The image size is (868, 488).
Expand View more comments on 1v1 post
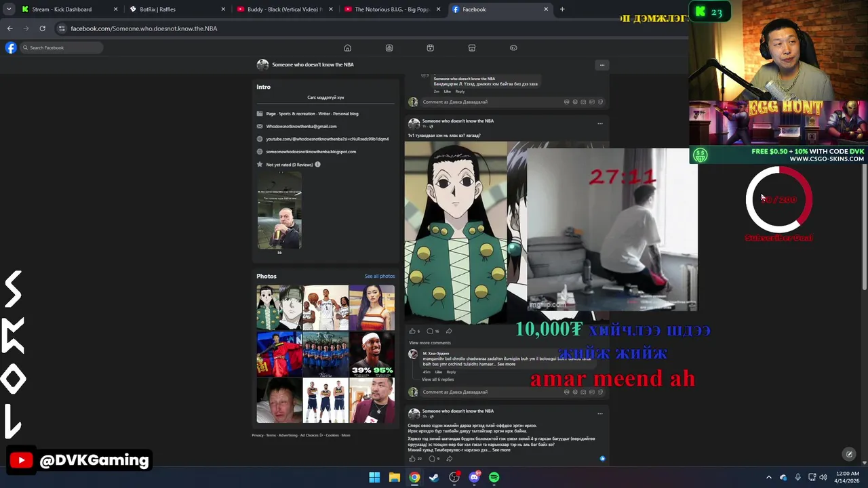(x=429, y=343)
